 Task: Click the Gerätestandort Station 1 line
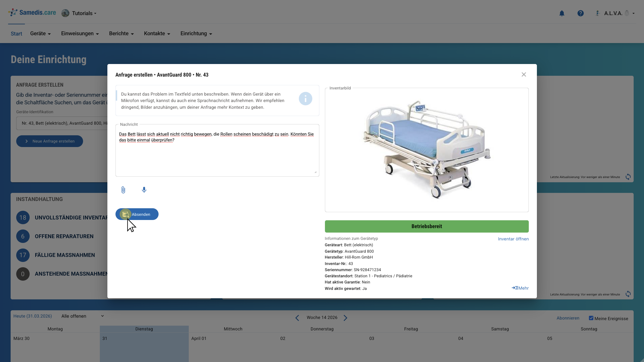[368, 276]
